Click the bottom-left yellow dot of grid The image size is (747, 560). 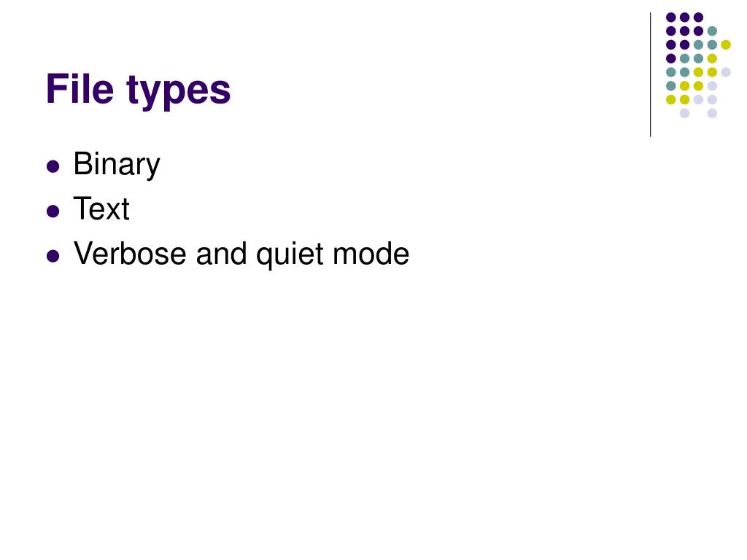(671, 99)
